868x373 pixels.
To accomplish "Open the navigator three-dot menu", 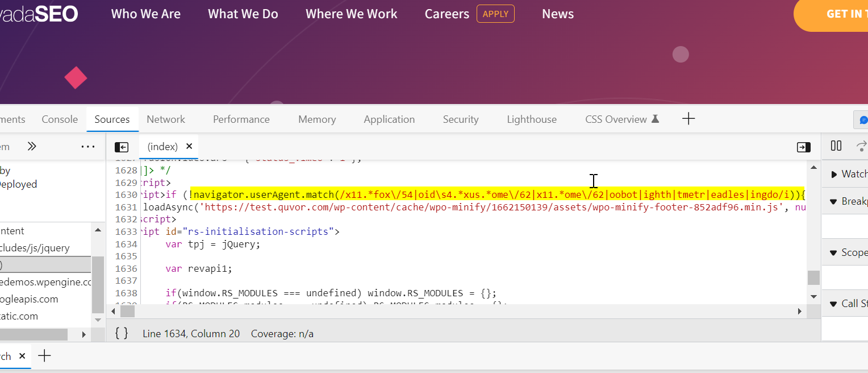I will point(88,147).
